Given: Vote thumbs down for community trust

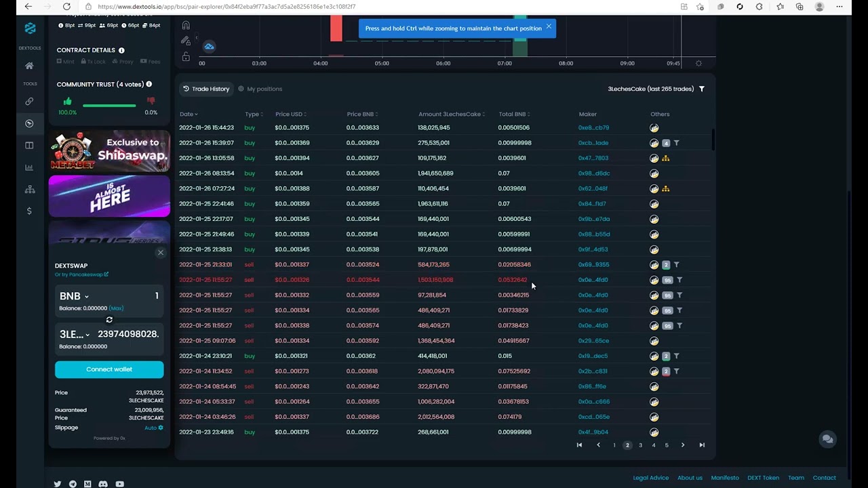Looking at the screenshot, I should tap(151, 102).
